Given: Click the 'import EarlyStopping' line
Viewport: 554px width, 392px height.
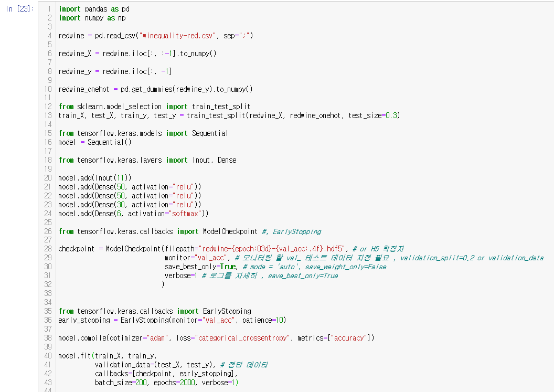Looking at the screenshot, I should (214, 311).
